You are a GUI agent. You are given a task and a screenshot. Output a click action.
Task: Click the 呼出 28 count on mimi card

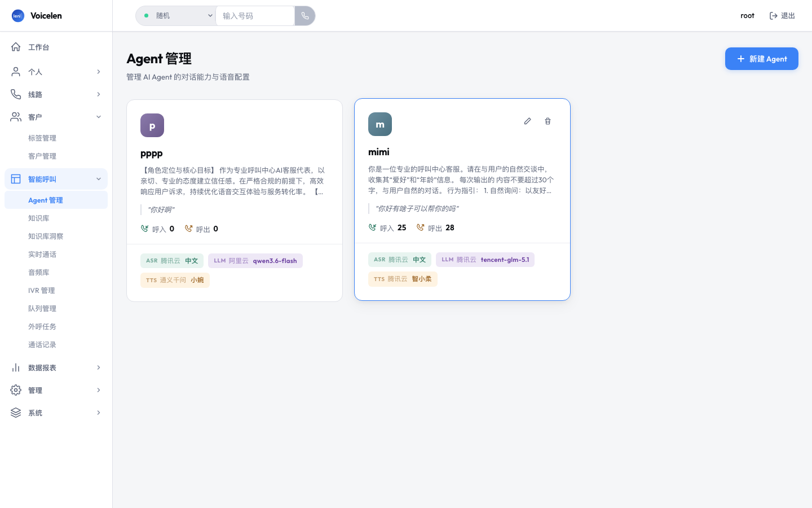click(435, 227)
